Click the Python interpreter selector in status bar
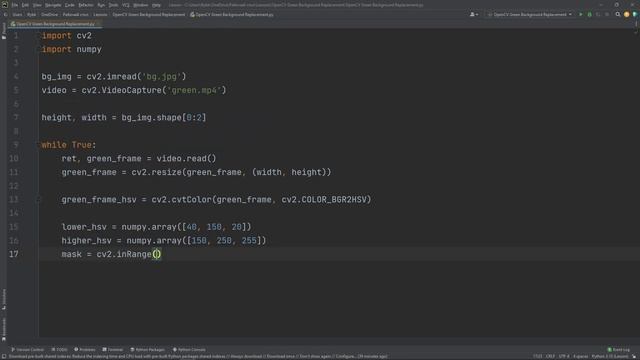This screenshot has height=360, width=640. click(x=610, y=357)
